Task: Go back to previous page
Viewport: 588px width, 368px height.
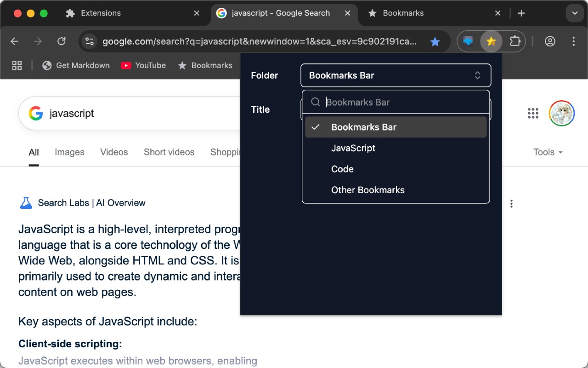Action: point(15,41)
